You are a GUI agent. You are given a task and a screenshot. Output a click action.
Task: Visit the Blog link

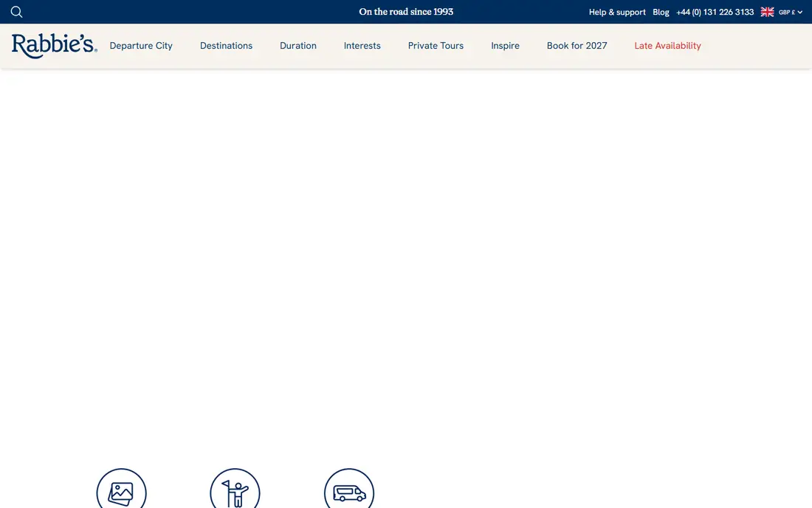pyautogui.click(x=661, y=12)
